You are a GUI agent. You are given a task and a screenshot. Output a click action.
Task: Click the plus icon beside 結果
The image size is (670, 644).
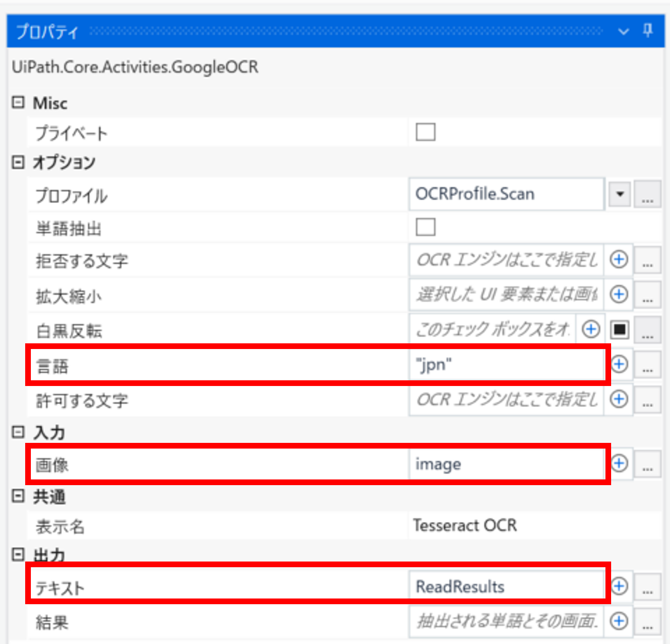point(618,622)
